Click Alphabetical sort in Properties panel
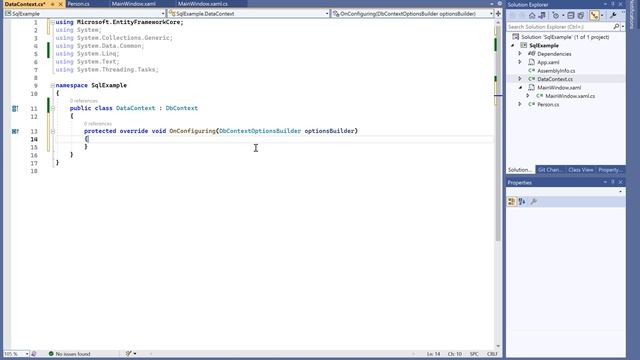Screen dimensions: 640x360 (522, 202)
